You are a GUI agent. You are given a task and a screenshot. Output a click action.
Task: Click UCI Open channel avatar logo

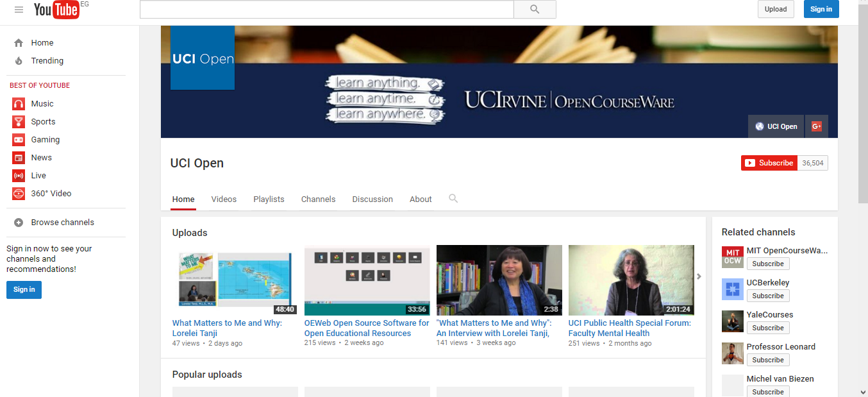203,58
